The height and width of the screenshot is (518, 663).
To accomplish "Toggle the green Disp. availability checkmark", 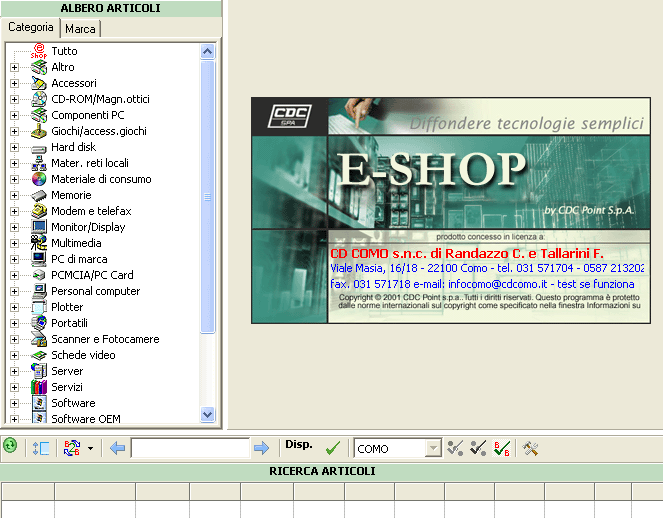I will coord(333,448).
